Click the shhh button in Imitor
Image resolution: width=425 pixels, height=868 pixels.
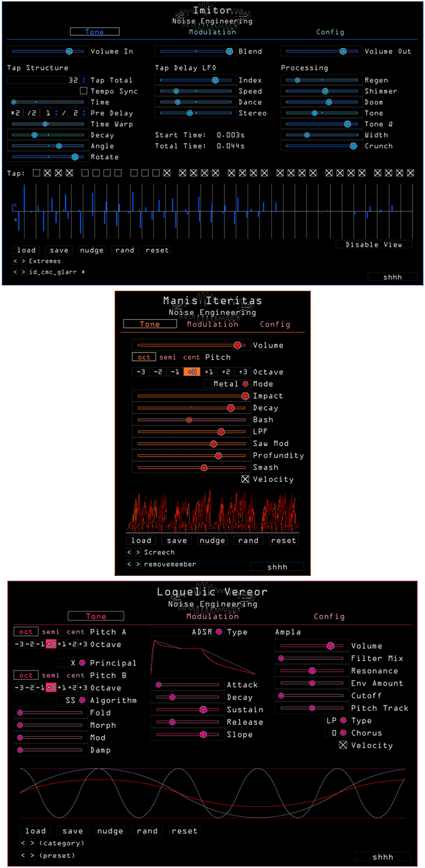[393, 276]
